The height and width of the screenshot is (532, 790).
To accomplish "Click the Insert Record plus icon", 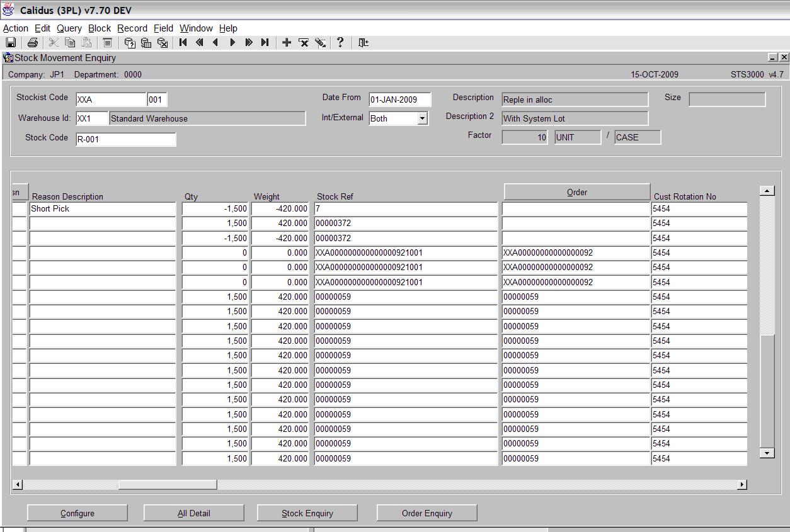I will (287, 43).
